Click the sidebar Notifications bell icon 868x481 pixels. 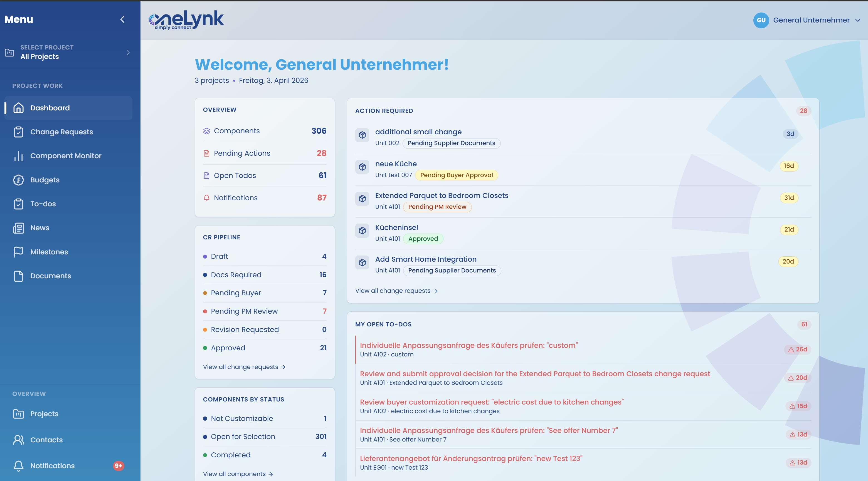19,466
